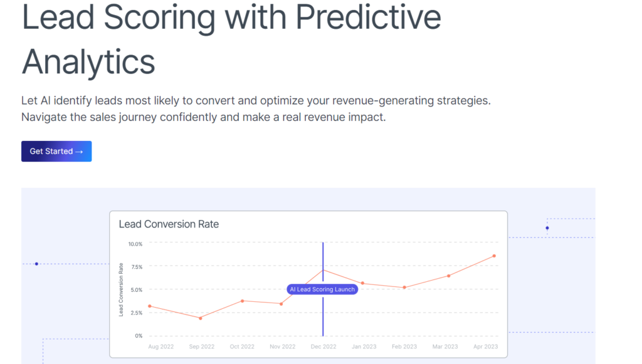Click the vertical Lead Conversion Rate axis title
The width and height of the screenshot is (642, 364).
121,289
